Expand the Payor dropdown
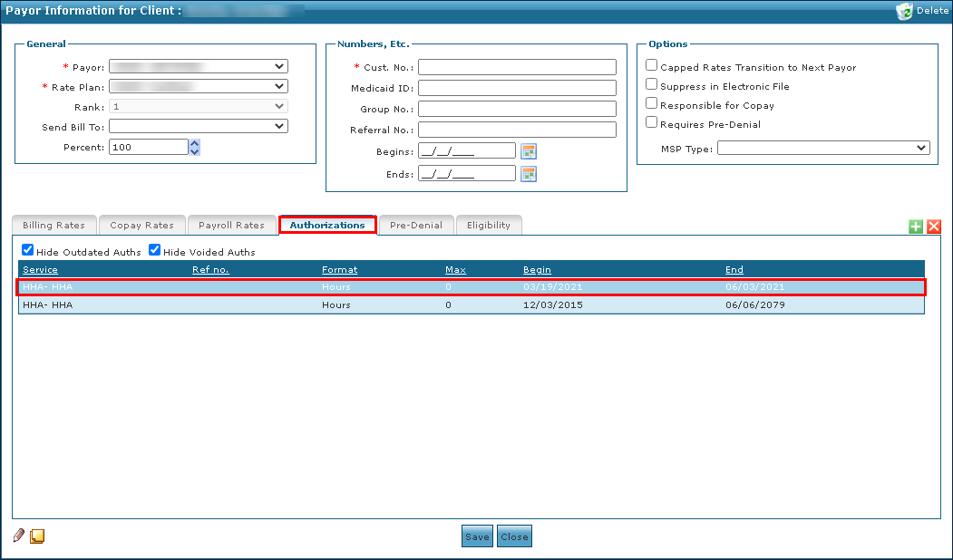 [x=198, y=66]
